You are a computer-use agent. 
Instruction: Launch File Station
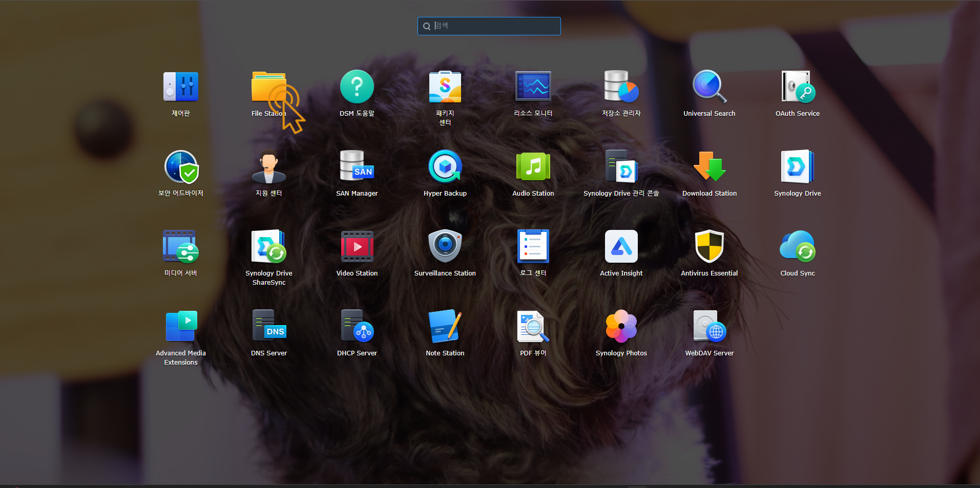click(269, 87)
